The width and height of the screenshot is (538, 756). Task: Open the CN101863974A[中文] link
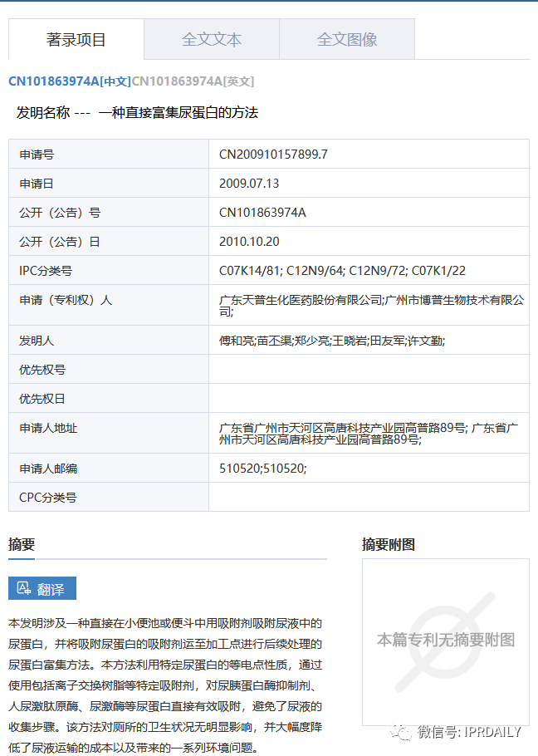[x=70, y=81]
